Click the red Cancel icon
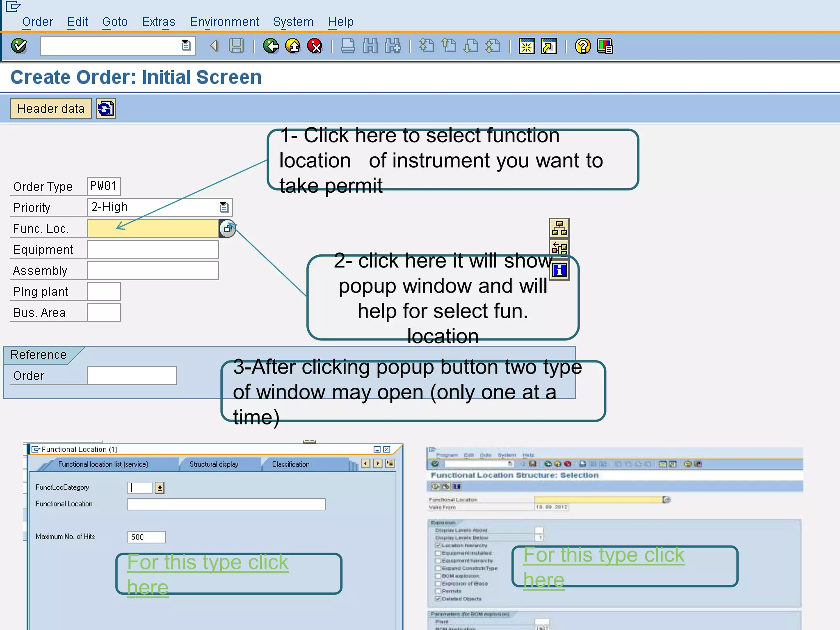Screen dimensions: 840x630 315,46
